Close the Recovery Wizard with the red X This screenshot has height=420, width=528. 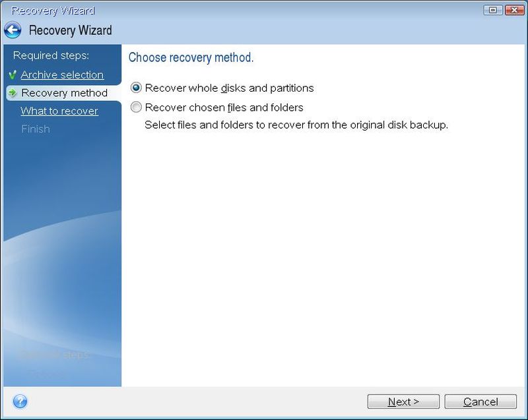(x=512, y=10)
